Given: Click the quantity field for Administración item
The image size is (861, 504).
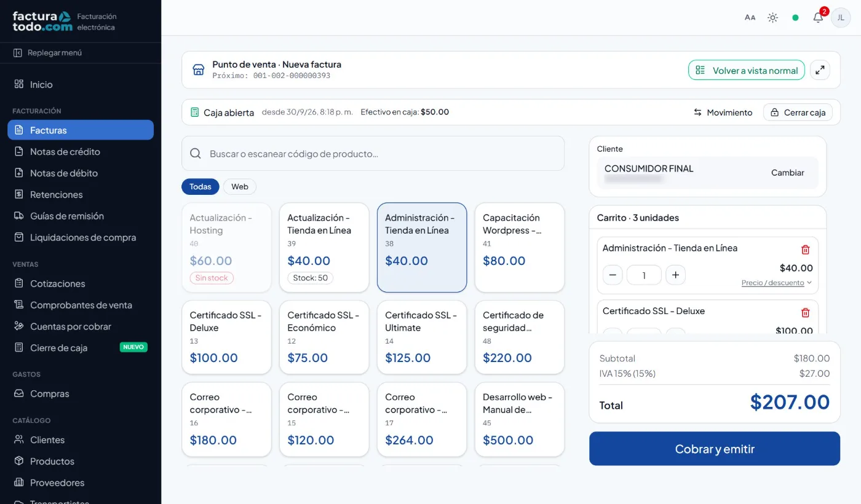Looking at the screenshot, I should [644, 275].
